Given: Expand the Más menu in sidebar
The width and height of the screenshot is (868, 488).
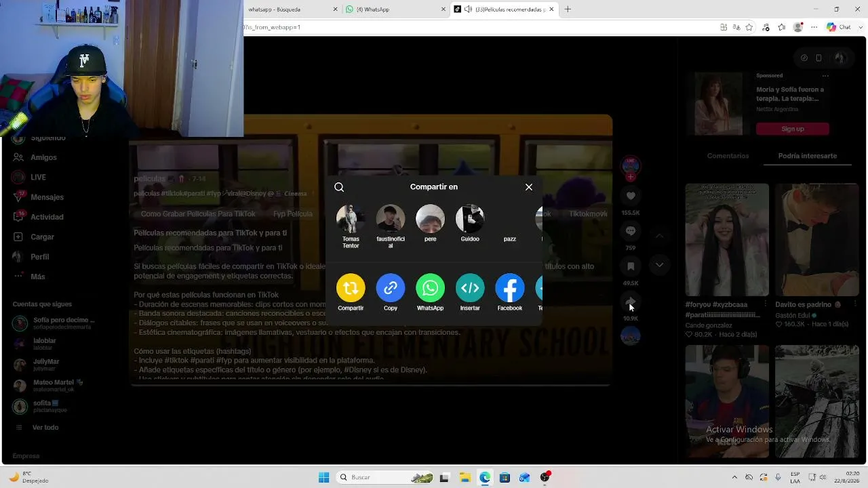Looking at the screenshot, I should [38, 277].
